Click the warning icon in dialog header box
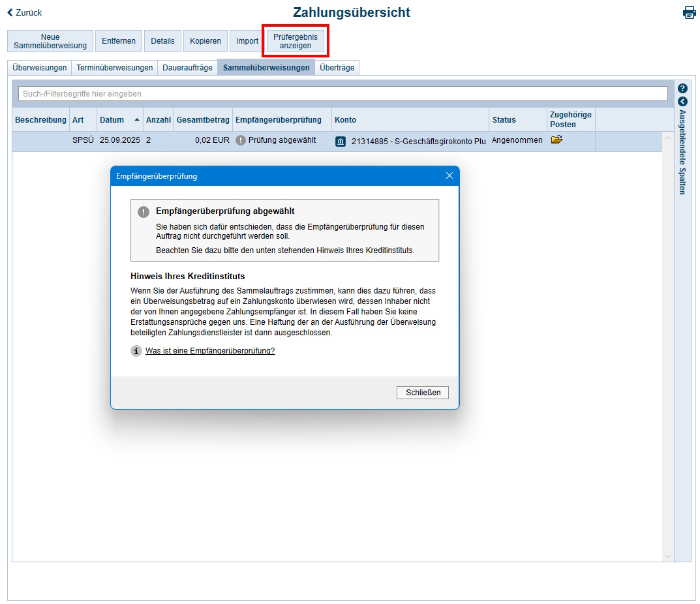This screenshot has width=700, height=604. tap(144, 212)
